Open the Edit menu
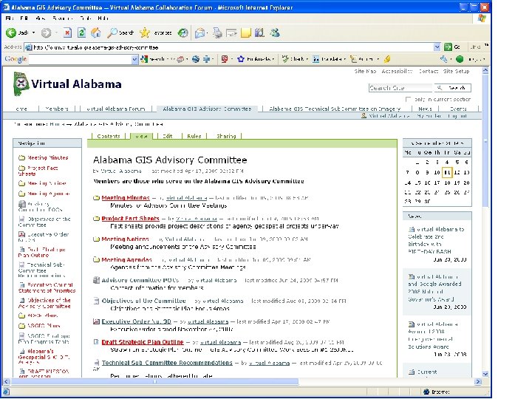The width and height of the screenshot is (532, 399). [24, 18]
